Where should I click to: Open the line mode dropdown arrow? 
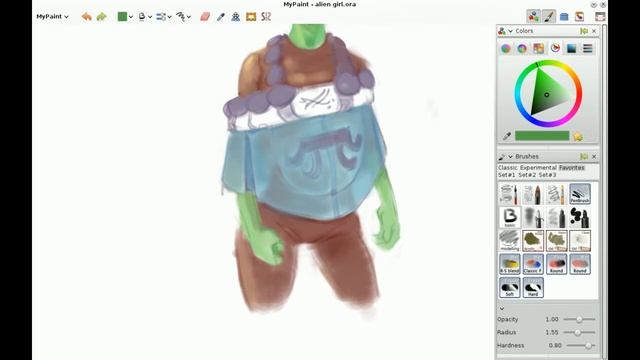189,17
